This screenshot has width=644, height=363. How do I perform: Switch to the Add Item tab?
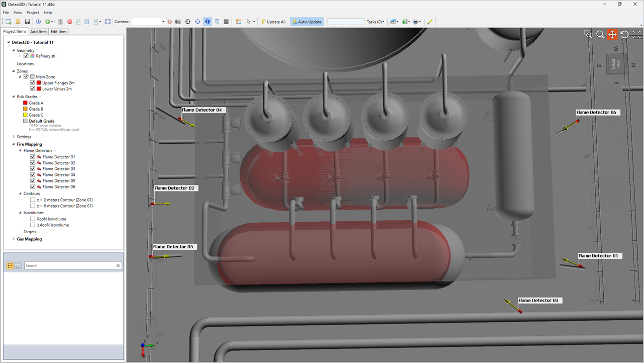(x=38, y=32)
